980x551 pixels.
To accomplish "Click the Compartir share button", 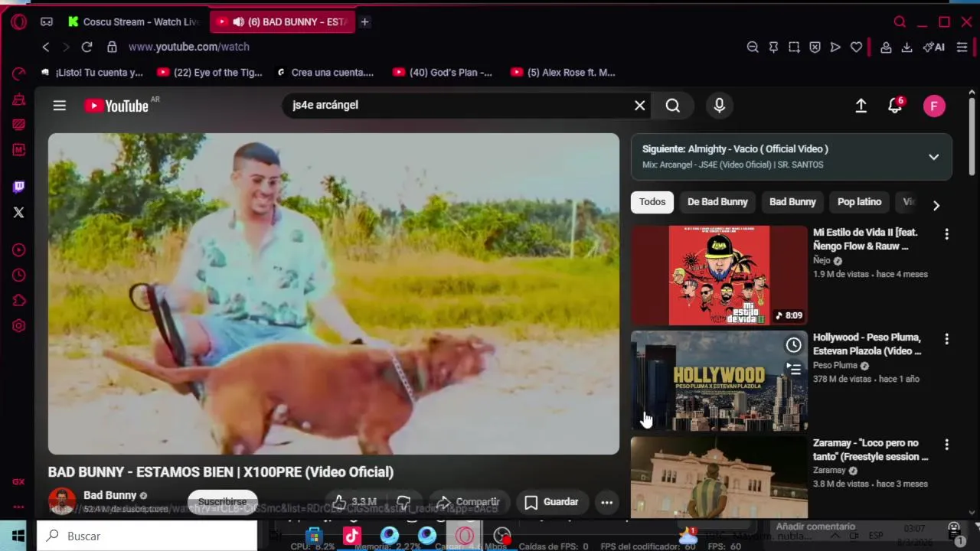I will click(x=469, y=502).
